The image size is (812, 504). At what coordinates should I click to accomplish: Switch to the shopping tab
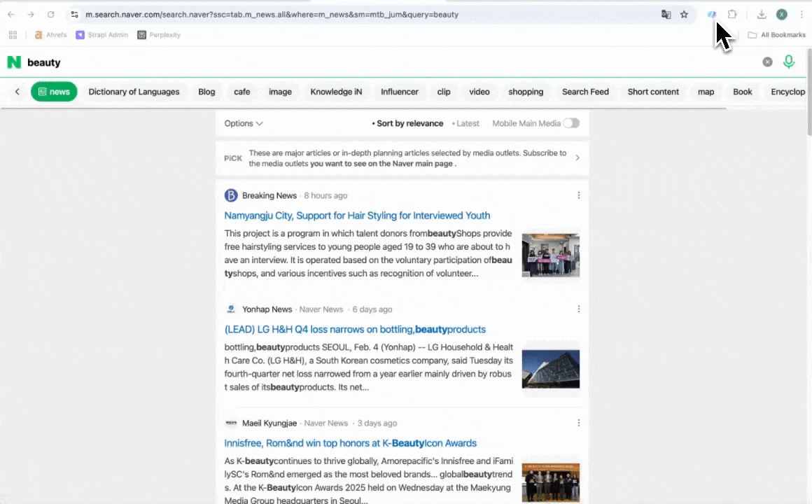[526, 92]
